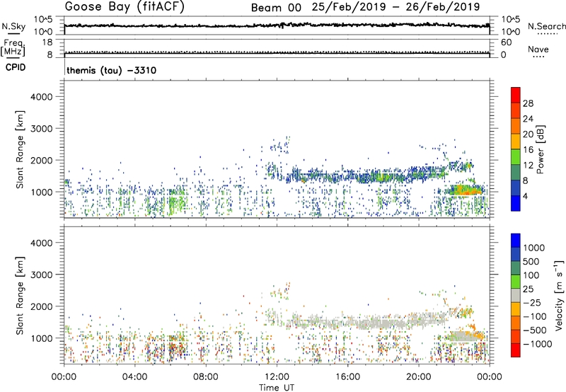Click the 'Power [dB]' color bar label
This screenshot has height=392, width=566.
(x=541, y=149)
